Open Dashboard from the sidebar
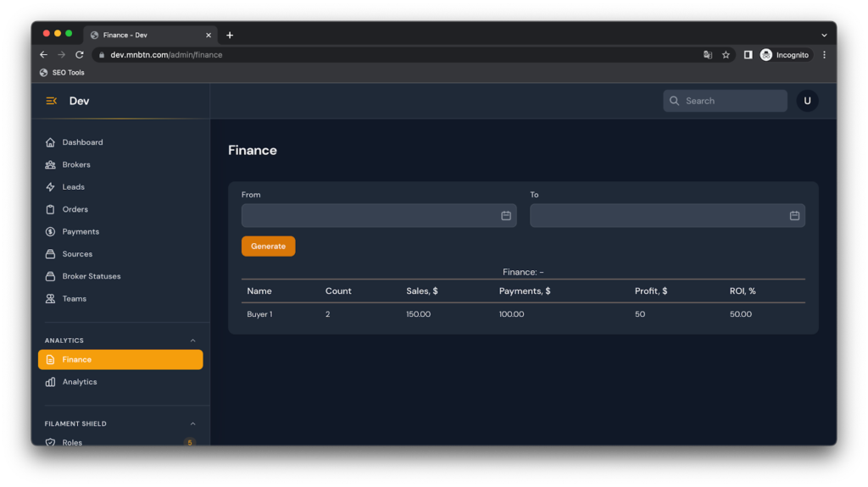The height and width of the screenshot is (487, 868). (82, 142)
